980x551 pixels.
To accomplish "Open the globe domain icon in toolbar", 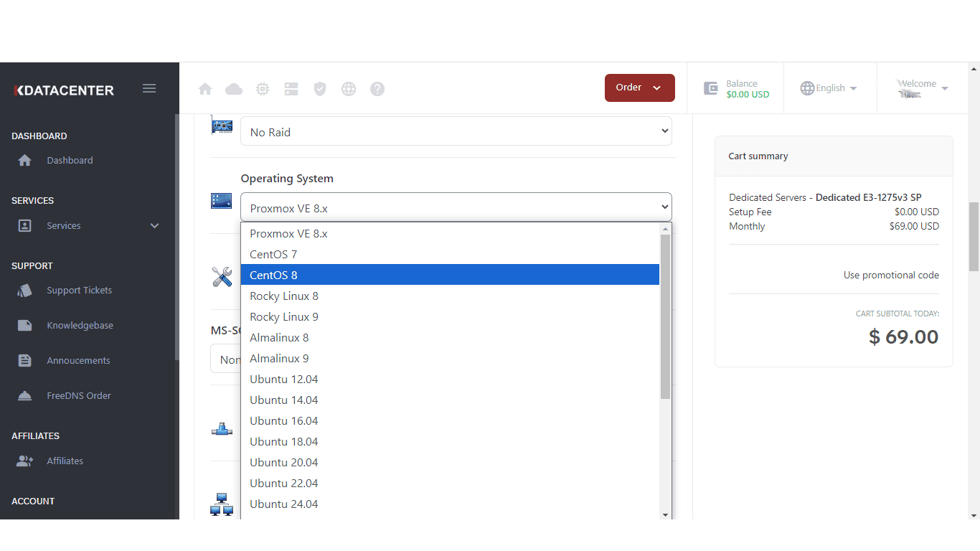I will click(349, 89).
